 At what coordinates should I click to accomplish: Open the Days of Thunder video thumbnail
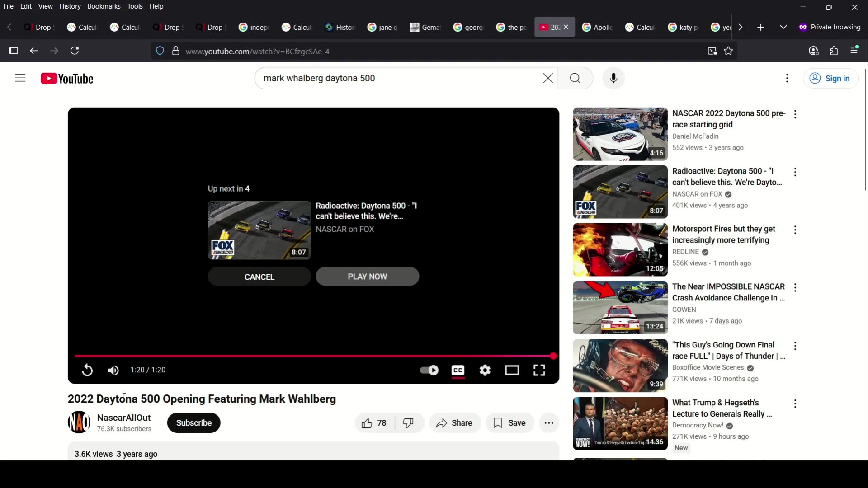[620, 366]
